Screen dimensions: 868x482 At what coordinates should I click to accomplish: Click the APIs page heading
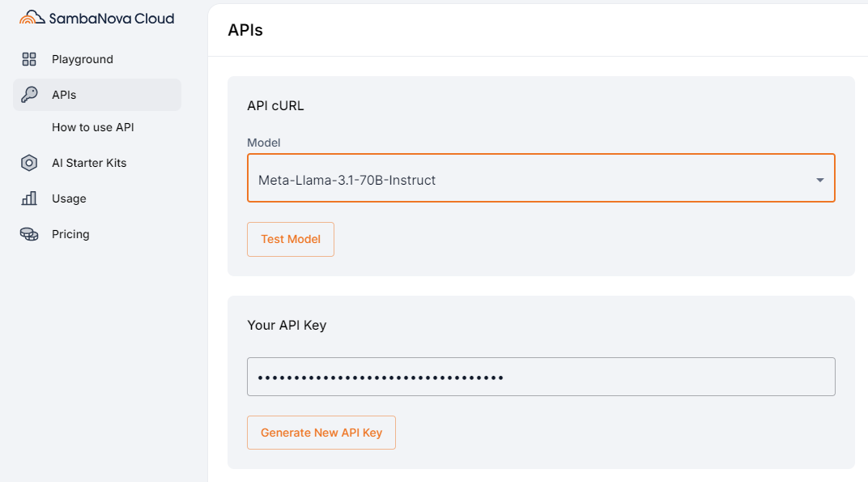click(245, 30)
